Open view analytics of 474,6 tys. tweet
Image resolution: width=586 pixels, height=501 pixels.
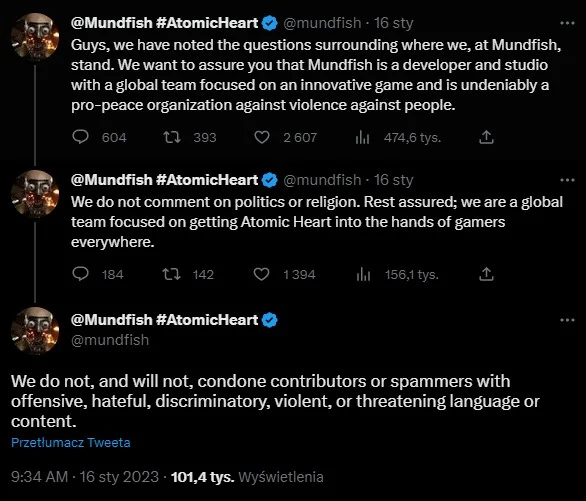[x=362, y=137]
